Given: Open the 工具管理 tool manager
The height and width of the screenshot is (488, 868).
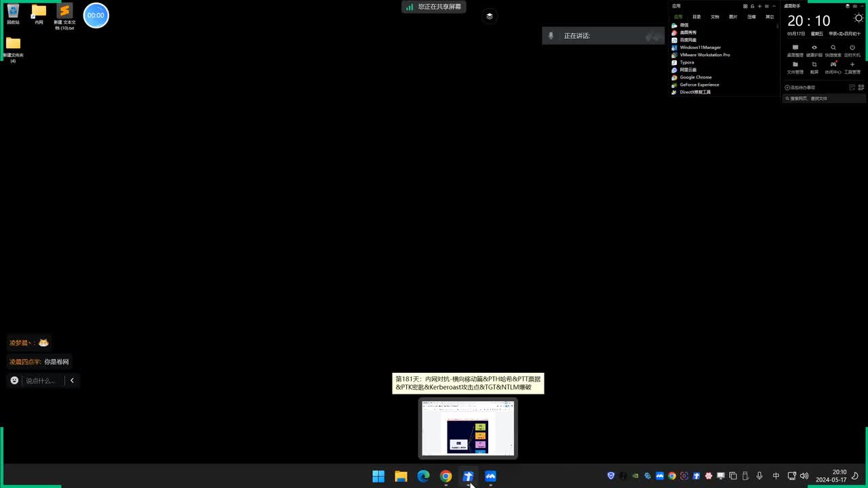Looking at the screenshot, I should pos(852,68).
